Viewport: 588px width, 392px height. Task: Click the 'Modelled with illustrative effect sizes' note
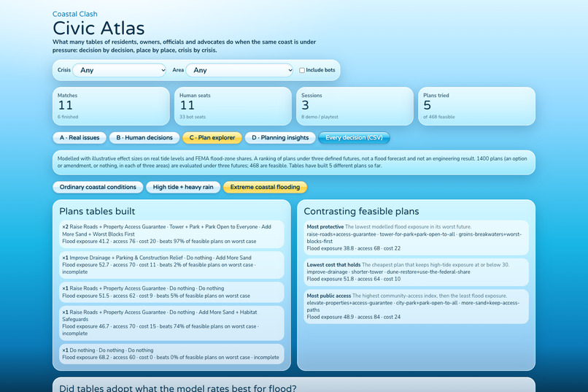coord(294,163)
